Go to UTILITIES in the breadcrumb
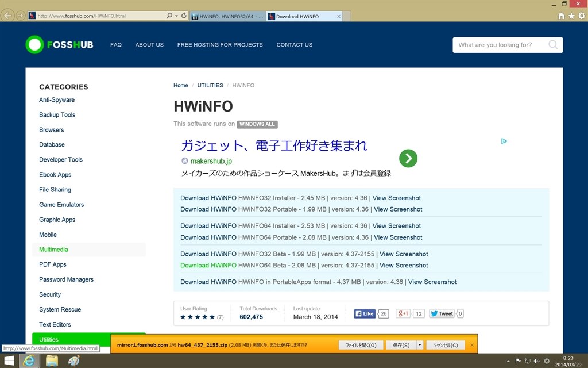Screen dimensions: 588x368 pos(210,85)
